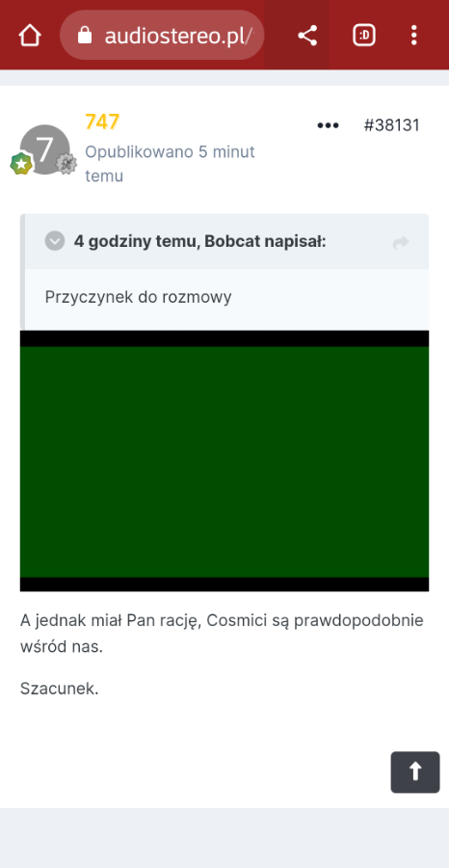449x868 pixels.
Task: Open user 747's avatar
Action: click(44, 149)
